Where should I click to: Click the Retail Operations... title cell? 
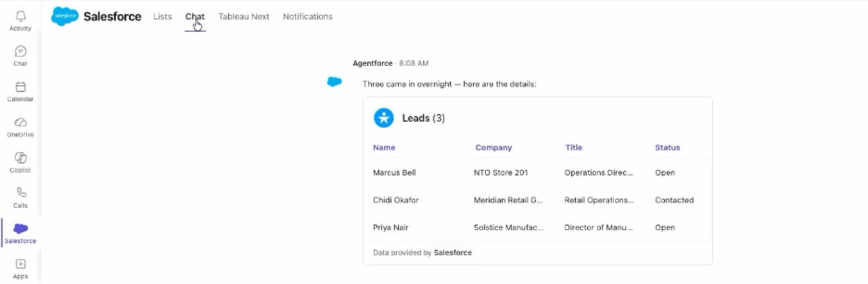click(x=599, y=200)
